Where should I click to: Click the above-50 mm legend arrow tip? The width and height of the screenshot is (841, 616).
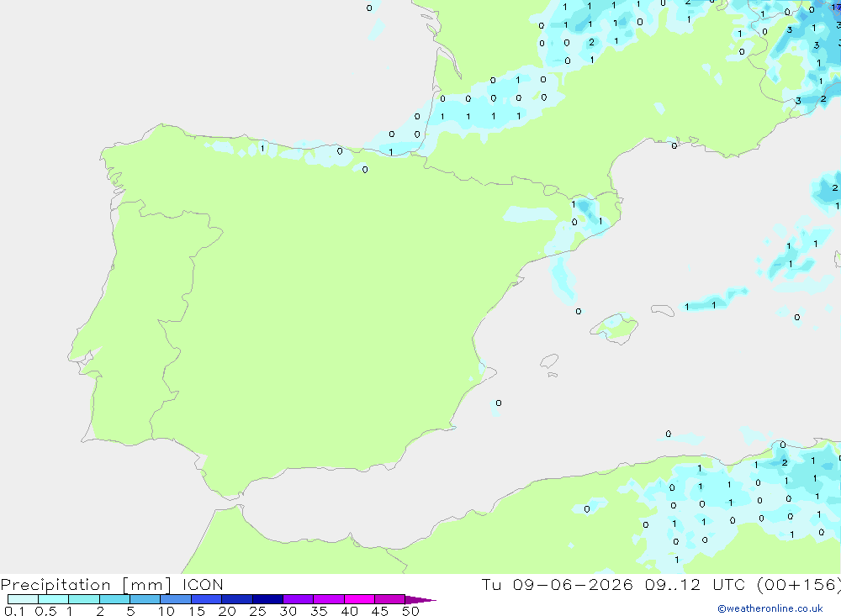421,599
